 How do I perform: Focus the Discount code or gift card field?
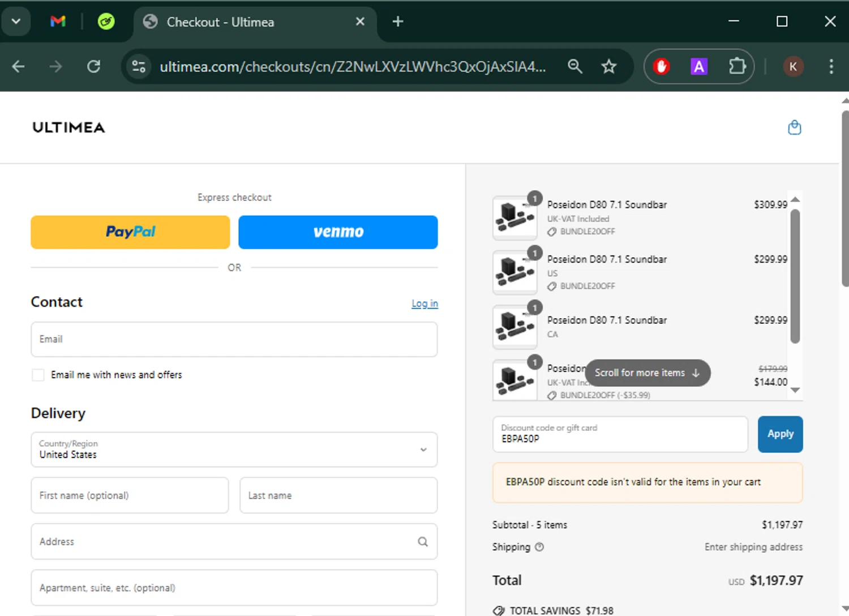coord(620,434)
